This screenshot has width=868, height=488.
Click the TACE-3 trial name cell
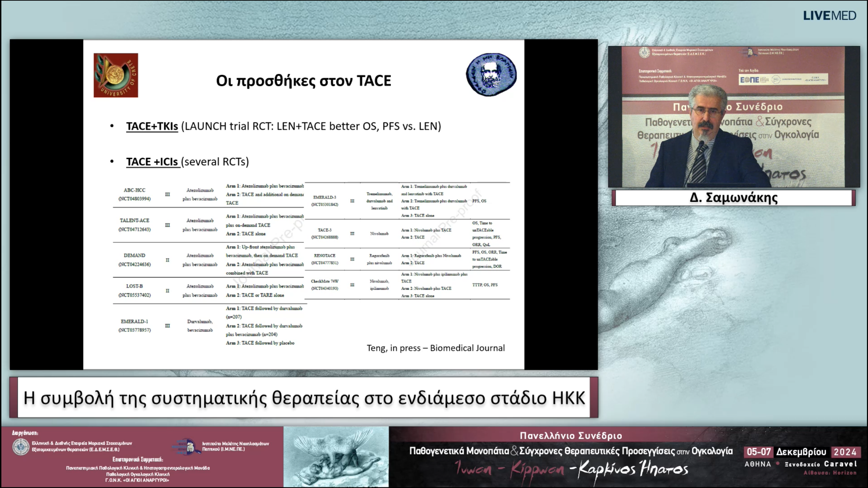pyautogui.click(x=324, y=233)
